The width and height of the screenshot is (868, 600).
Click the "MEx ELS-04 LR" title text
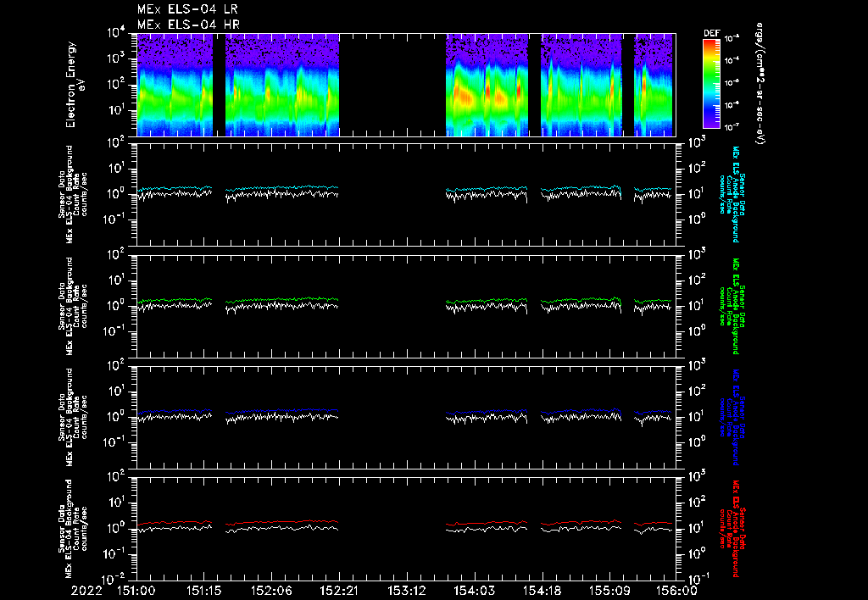(x=187, y=9)
